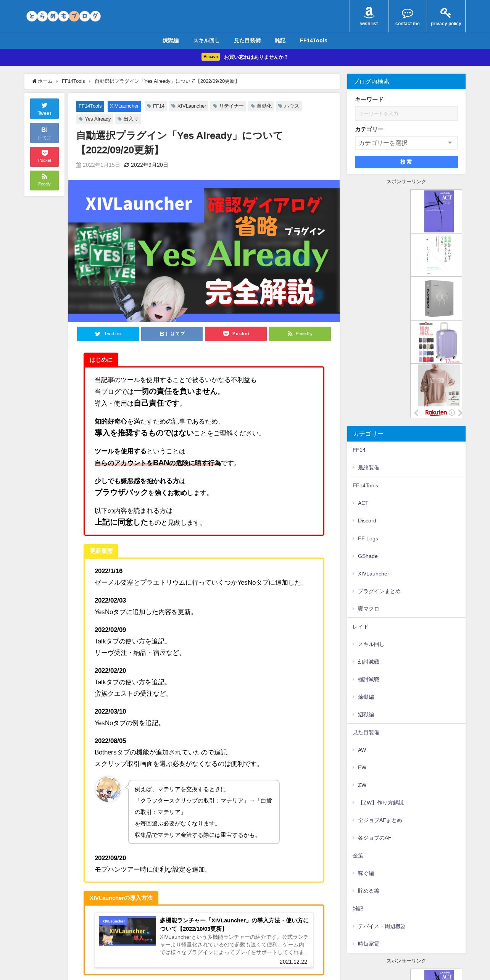Click the FF14 tag
The width and height of the screenshot is (490, 980).
coord(156,106)
